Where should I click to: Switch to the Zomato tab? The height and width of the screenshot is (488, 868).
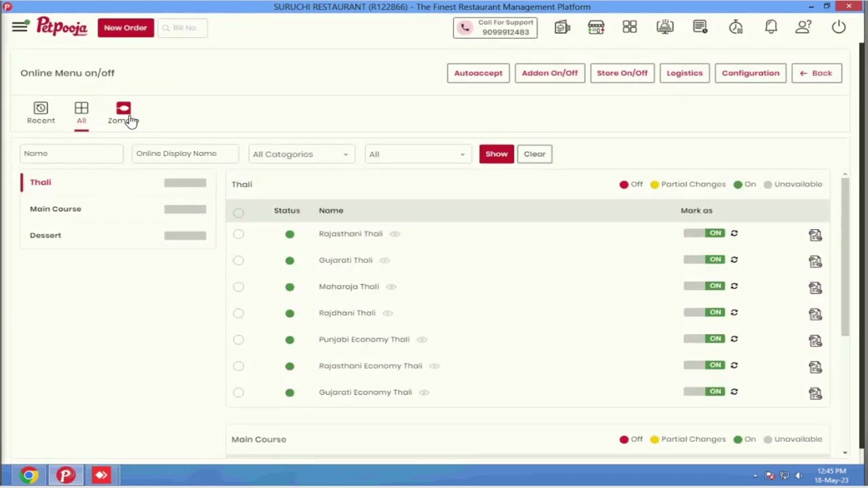click(123, 113)
